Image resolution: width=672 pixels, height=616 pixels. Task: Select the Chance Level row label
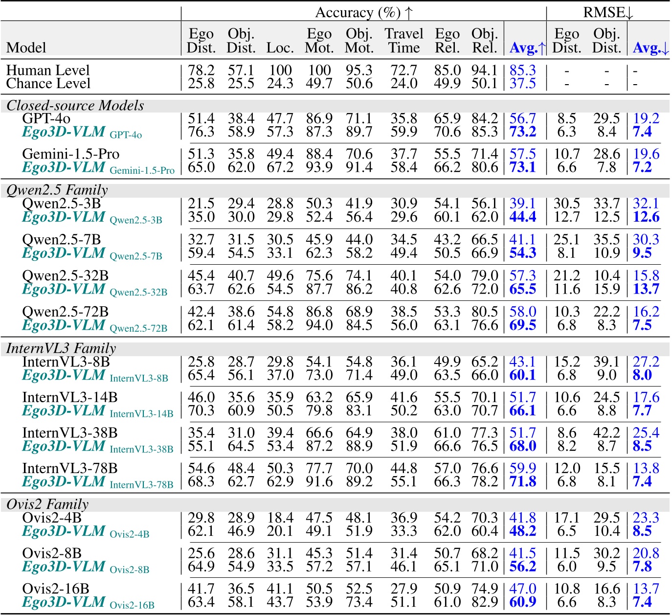click(48, 84)
